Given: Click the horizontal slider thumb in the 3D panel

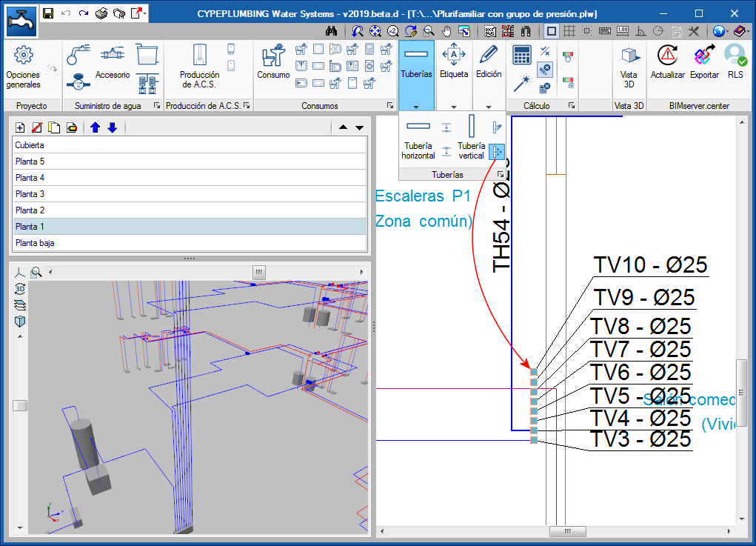Looking at the screenshot, I should (259, 272).
